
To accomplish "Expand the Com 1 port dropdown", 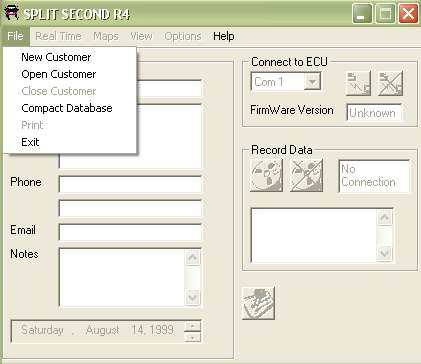I will [x=312, y=82].
